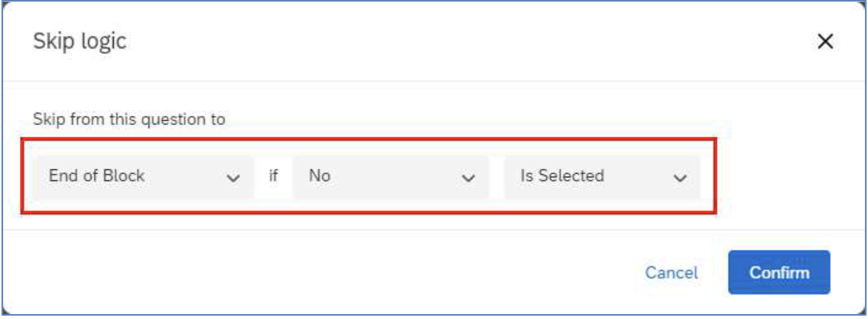Viewport: 868px width, 319px height.
Task: Click the chevron on End of Block dropdown
Action: pos(233,178)
